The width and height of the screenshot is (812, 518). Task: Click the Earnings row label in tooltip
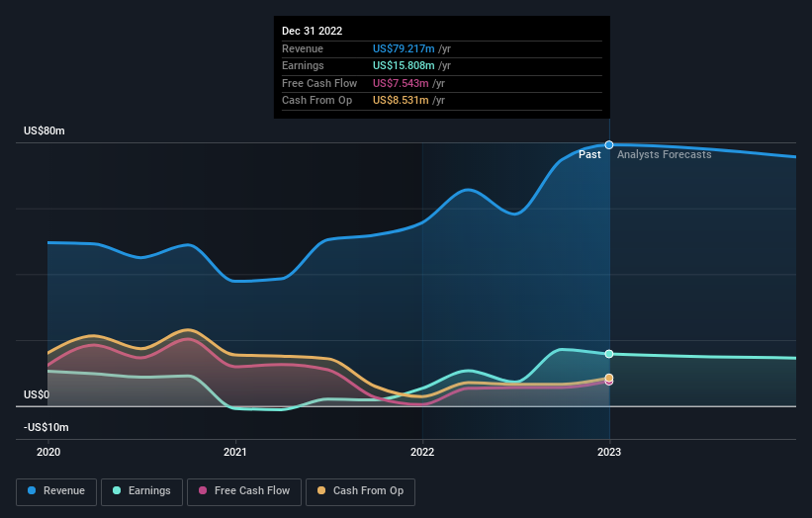[303, 65]
